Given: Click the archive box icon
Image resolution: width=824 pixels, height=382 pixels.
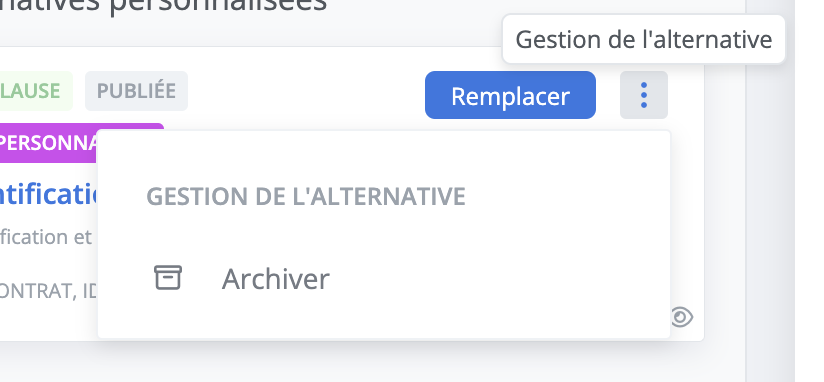Looking at the screenshot, I should click(x=168, y=277).
